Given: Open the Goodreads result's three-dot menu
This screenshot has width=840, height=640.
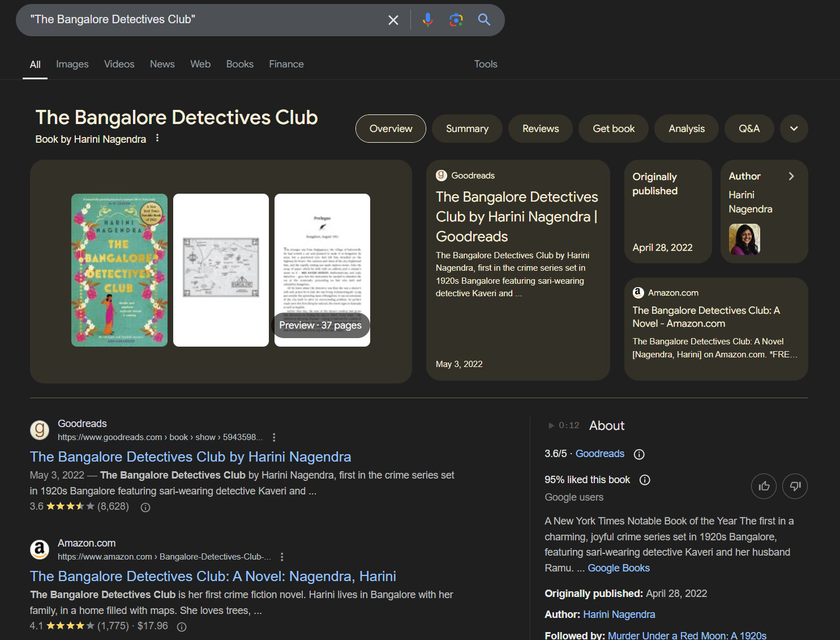Looking at the screenshot, I should point(274,437).
